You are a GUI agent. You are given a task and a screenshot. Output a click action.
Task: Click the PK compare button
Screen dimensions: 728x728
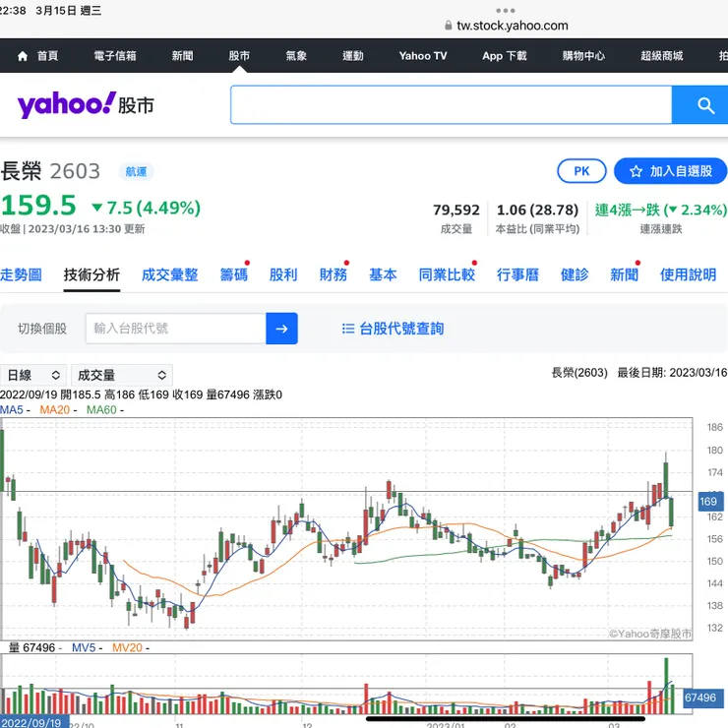click(x=581, y=171)
